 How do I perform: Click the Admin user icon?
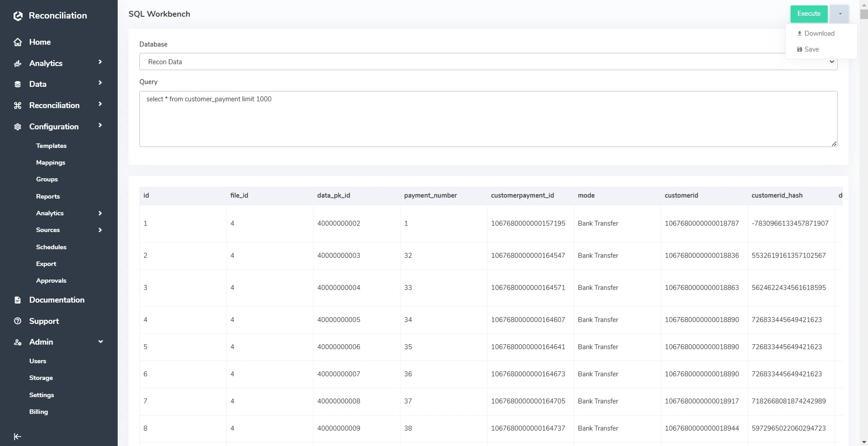pos(17,342)
